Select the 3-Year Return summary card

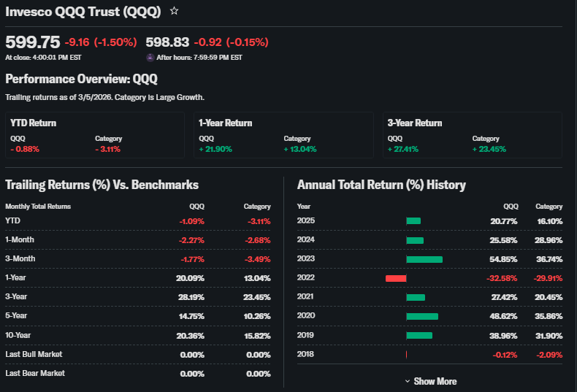[472, 135]
